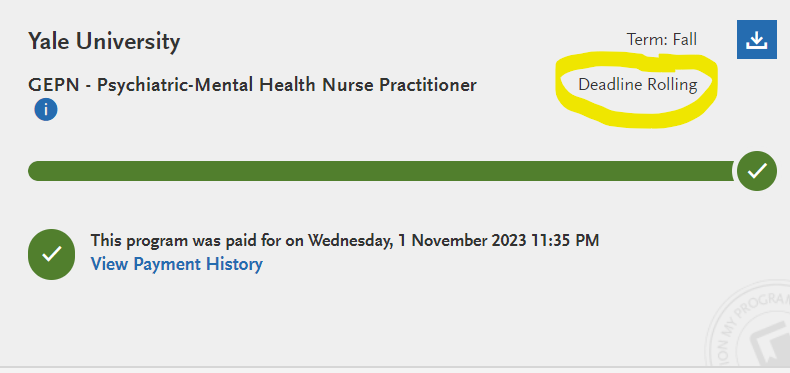
Task: Open View Payment History
Action: click(177, 264)
